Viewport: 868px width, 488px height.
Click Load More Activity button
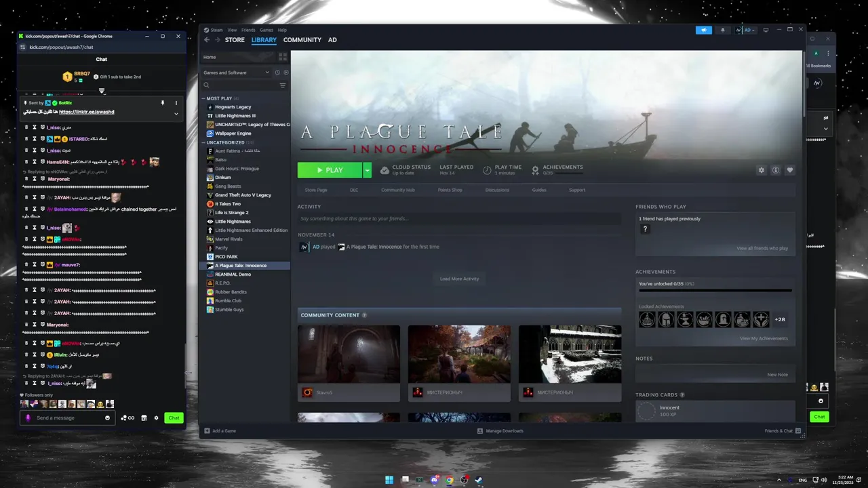(x=459, y=279)
